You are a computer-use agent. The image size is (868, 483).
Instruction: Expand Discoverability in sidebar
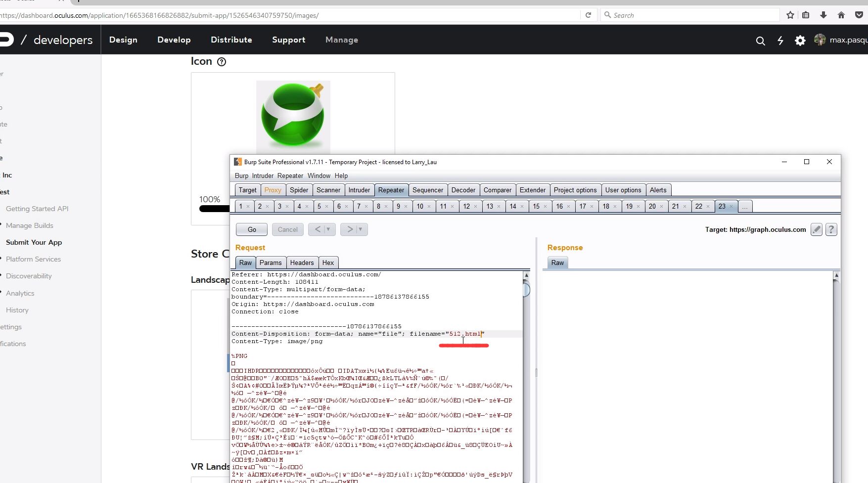tap(29, 276)
